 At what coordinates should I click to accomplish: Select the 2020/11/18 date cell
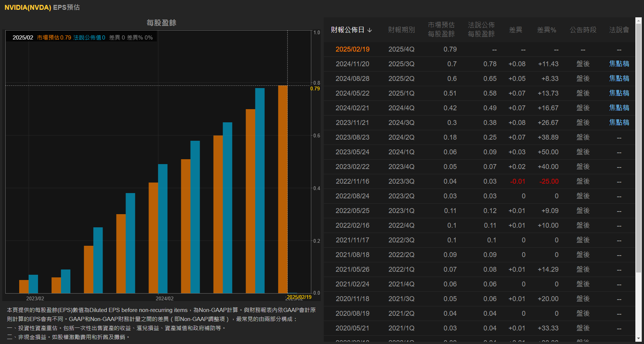352,299
